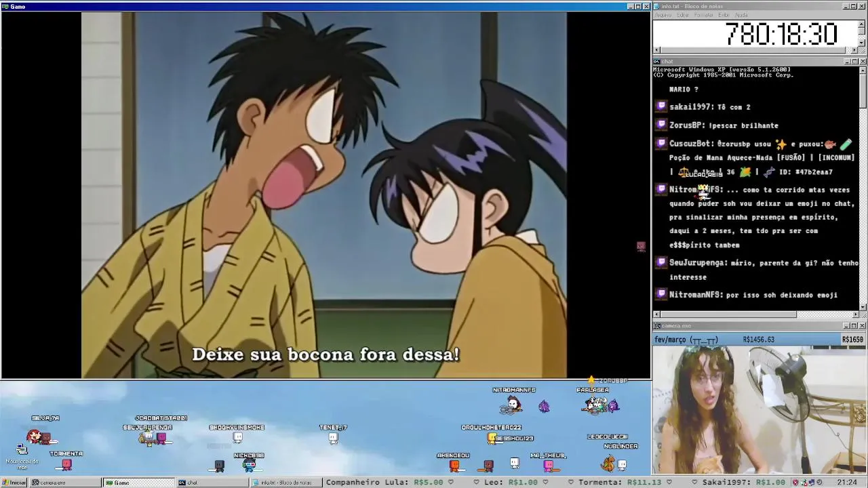Click 'ZorusBP: !pescar brilhante' chat line
Image resolution: width=868 pixels, height=488 pixels.
(724, 125)
